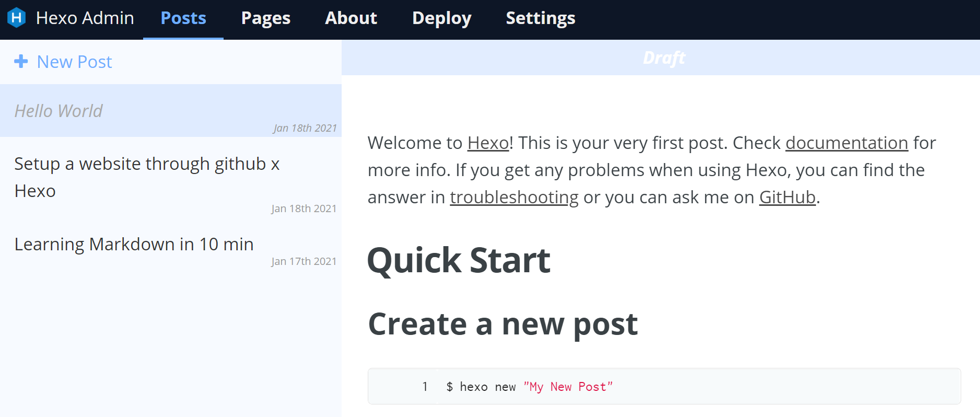
Task: Go to the Deploy tab
Action: click(x=441, y=19)
